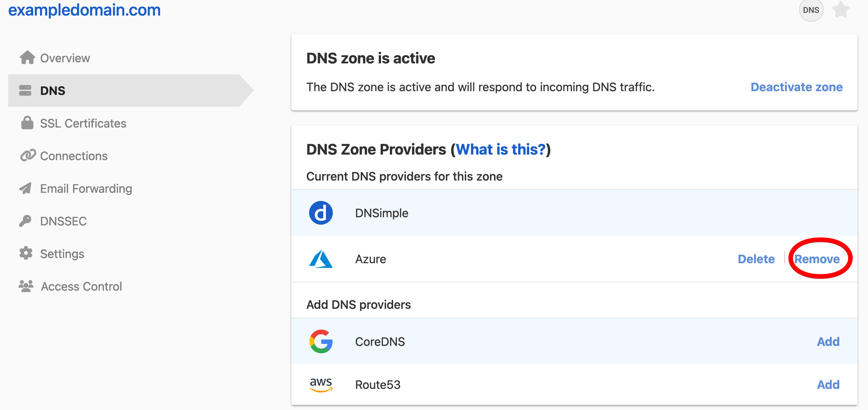This screenshot has height=410, width=868.
Task: Click the DNSSEC key icon in sidebar
Action: 26,221
